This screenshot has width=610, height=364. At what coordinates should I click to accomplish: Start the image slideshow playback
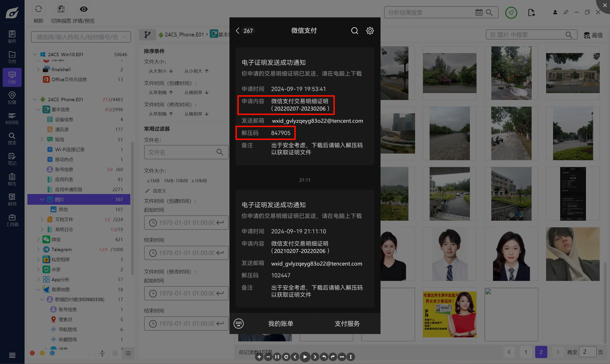pos(305,357)
